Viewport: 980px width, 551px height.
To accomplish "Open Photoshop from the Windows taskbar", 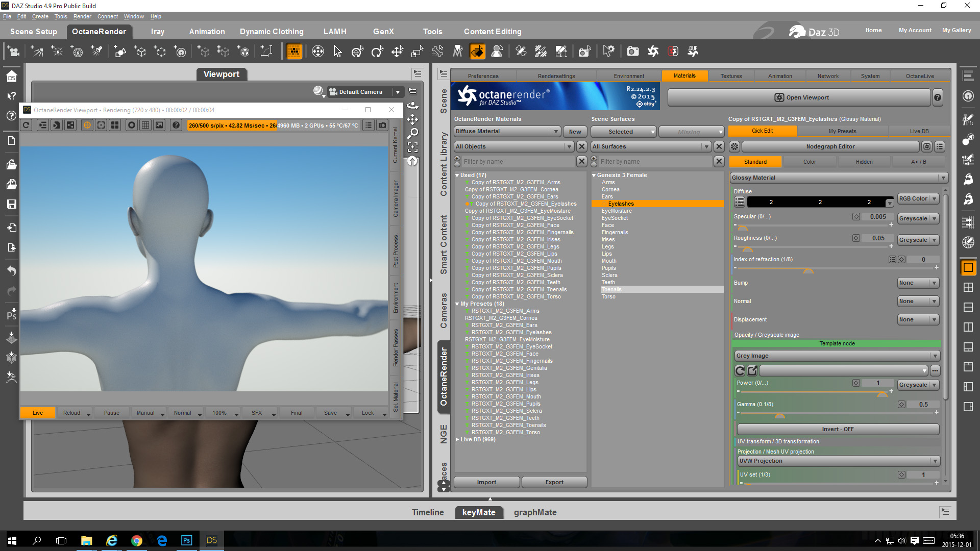I will (x=186, y=540).
